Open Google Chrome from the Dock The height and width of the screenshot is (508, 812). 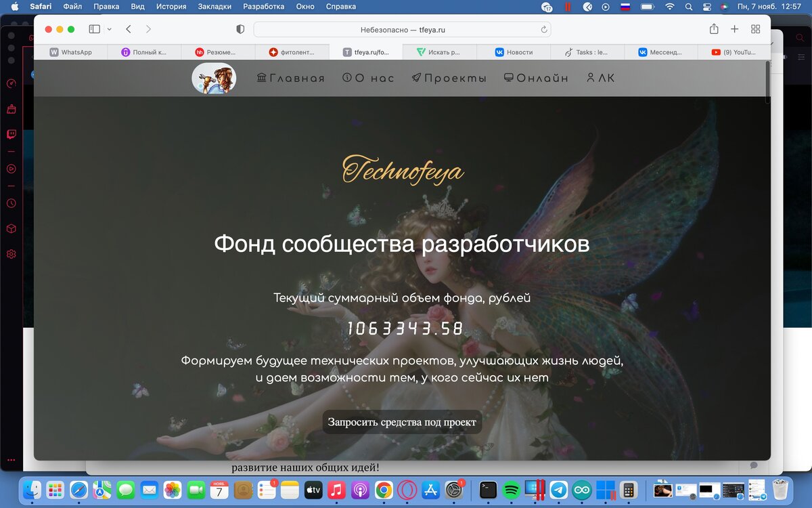(x=384, y=490)
